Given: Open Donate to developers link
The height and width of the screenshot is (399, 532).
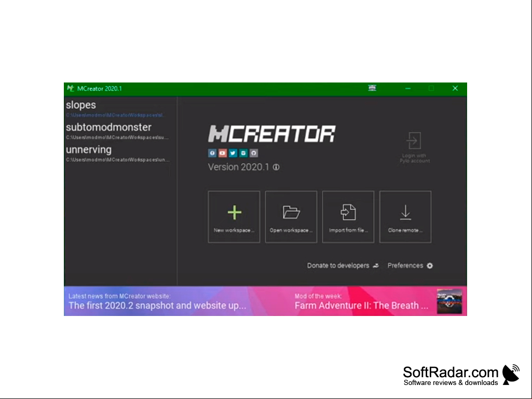Looking at the screenshot, I should pyautogui.click(x=343, y=266).
